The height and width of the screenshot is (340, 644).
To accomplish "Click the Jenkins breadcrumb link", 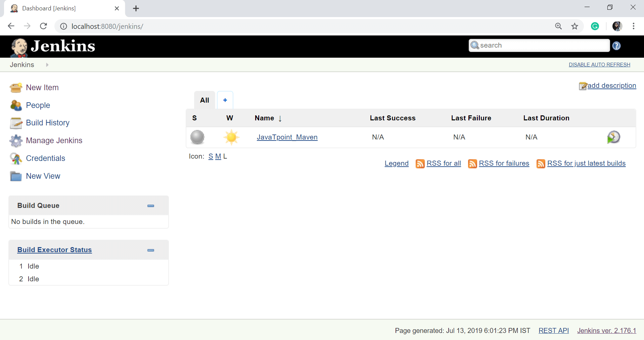I will click(x=22, y=65).
